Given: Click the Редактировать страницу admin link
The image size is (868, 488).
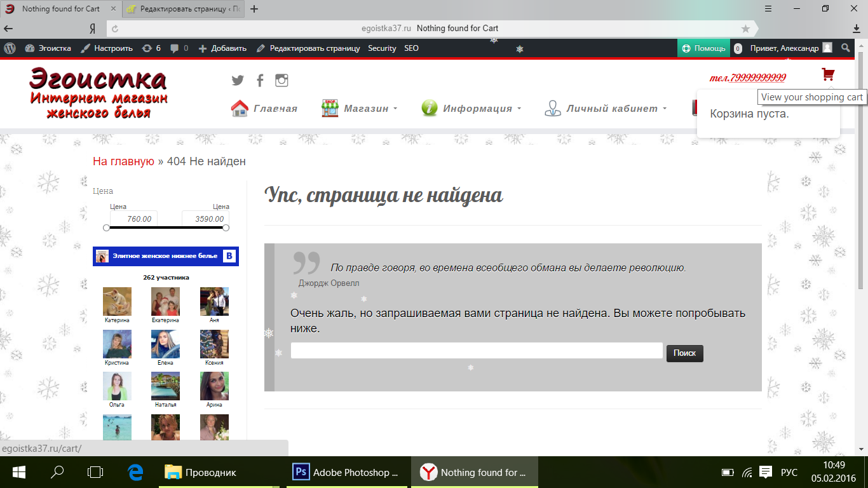Looking at the screenshot, I should (x=308, y=48).
